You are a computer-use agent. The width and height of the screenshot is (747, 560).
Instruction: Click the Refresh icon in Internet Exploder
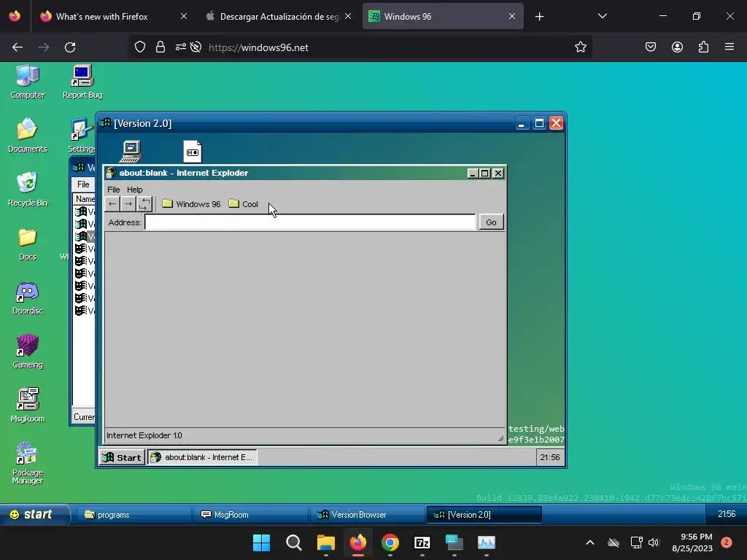tap(144, 204)
